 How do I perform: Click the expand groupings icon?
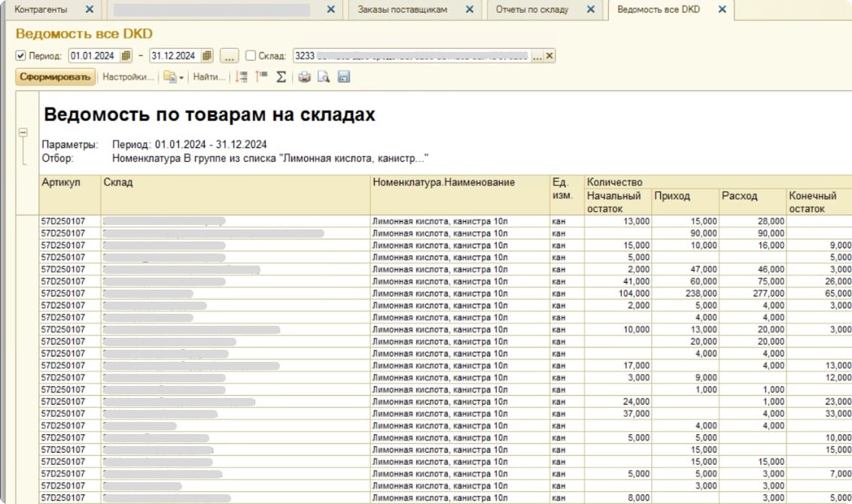pos(241,77)
